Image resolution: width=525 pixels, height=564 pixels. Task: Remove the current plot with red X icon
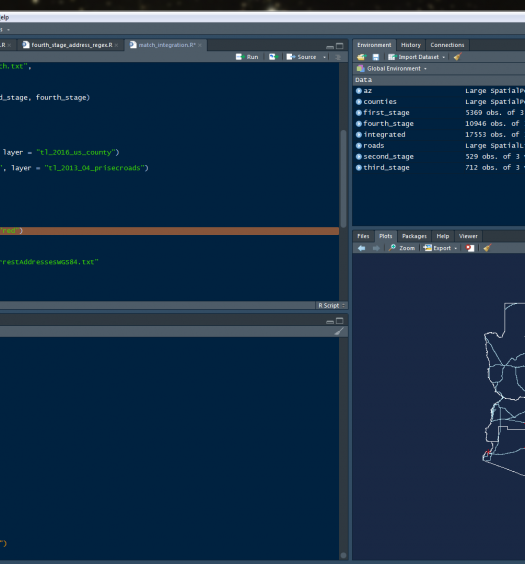point(470,248)
